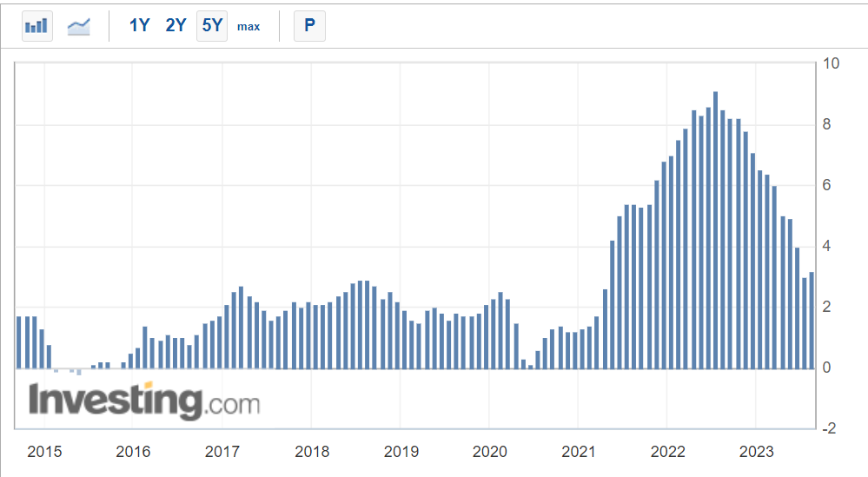Click the 2021 x-axis label
Viewport: 868px width, 477px height.
[579, 452]
